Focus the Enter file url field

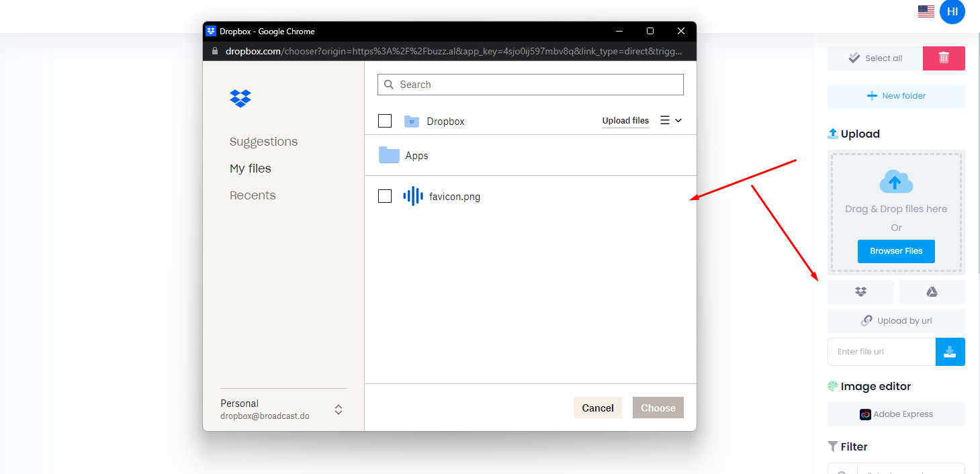(882, 352)
